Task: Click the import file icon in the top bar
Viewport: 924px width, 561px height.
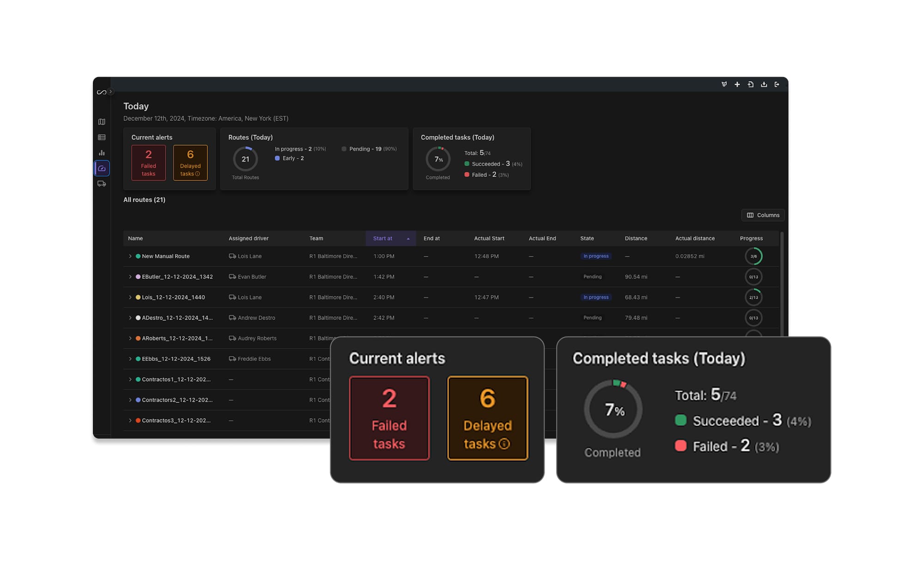Action: coord(750,85)
